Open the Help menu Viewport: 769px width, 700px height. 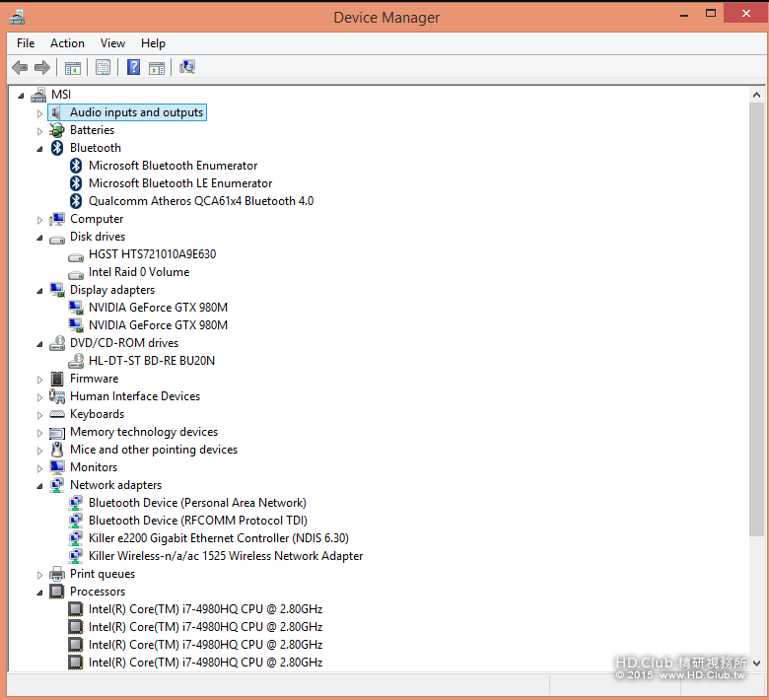[153, 43]
